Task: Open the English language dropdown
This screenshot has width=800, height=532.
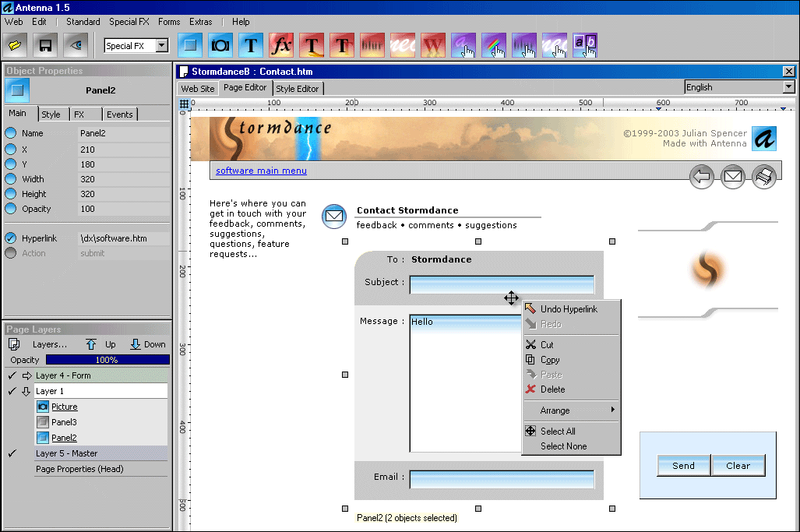Action: click(788, 87)
